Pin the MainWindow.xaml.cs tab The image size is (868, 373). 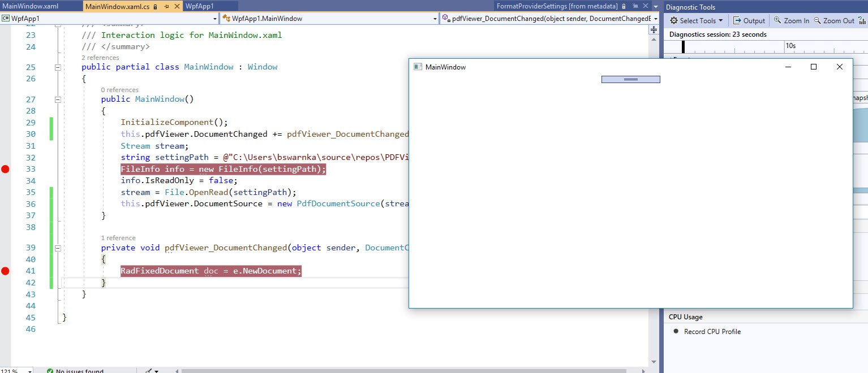[166, 6]
